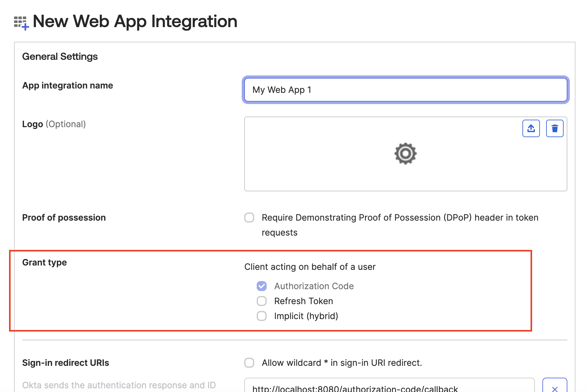Viewport: 587px width, 392px height.
Task: Allow wildcard in sign-in URI redirect
Action: click(x=249, y=362)
